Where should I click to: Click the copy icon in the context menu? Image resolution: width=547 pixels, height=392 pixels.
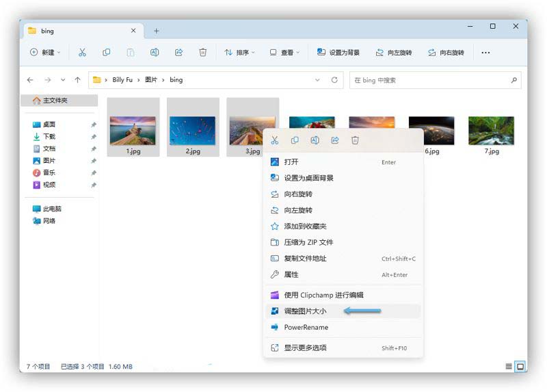[x=295, y=140]
